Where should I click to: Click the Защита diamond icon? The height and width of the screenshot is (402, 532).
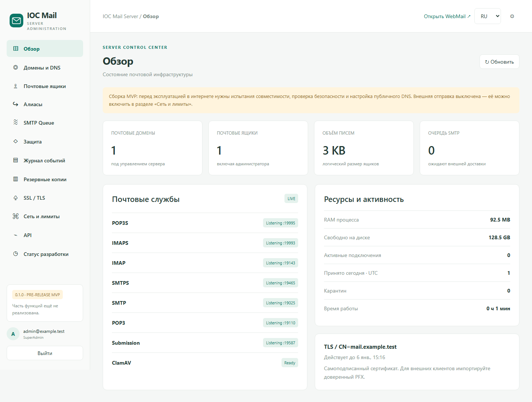[16, 141]
